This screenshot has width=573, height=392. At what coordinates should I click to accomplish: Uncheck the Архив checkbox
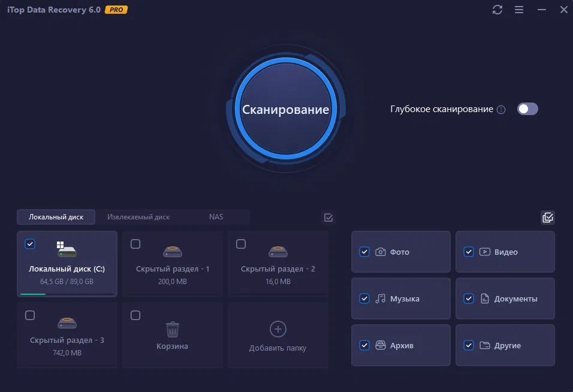pos(364,346)
